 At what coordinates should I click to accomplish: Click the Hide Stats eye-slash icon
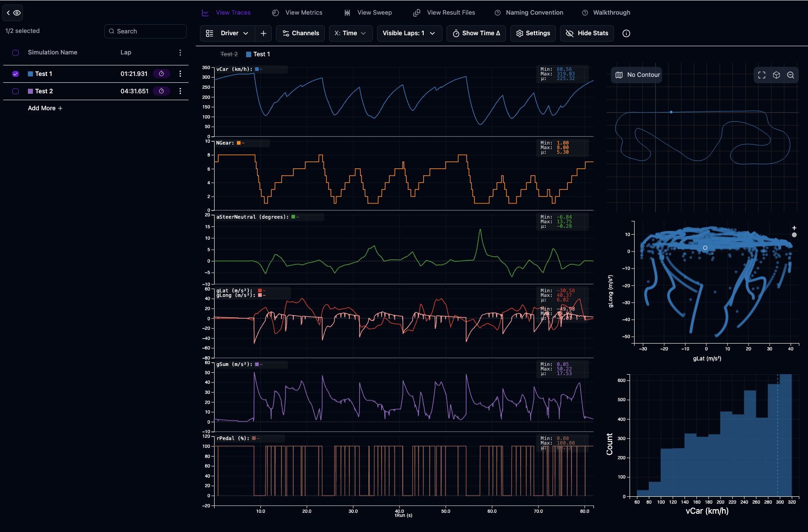[x=570, y=33]
